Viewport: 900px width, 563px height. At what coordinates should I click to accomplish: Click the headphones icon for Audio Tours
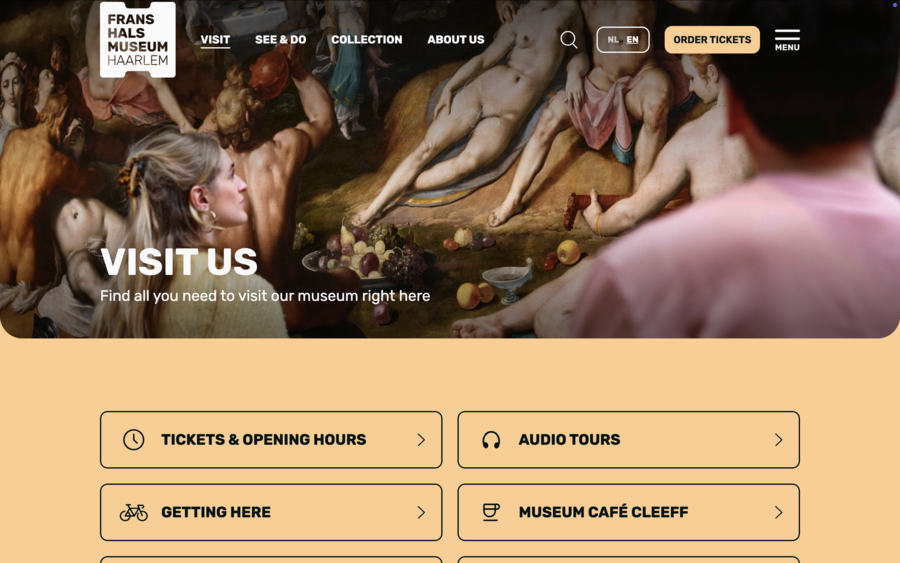(491, 440)
